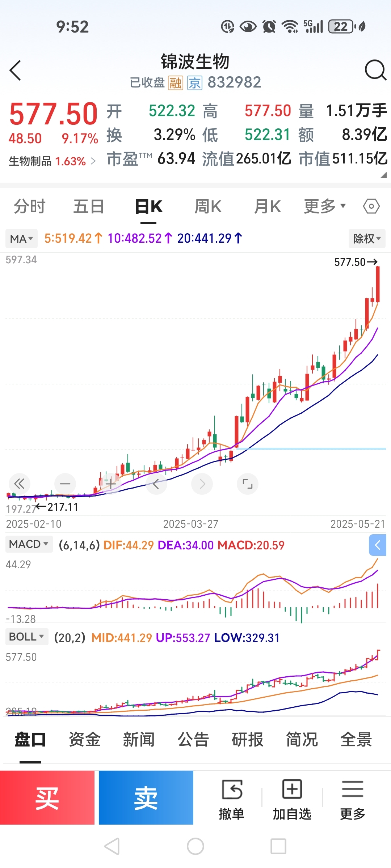Tap the blue 卖 sell button
This screenshot has height=868, width=391.
click(146, 797)
